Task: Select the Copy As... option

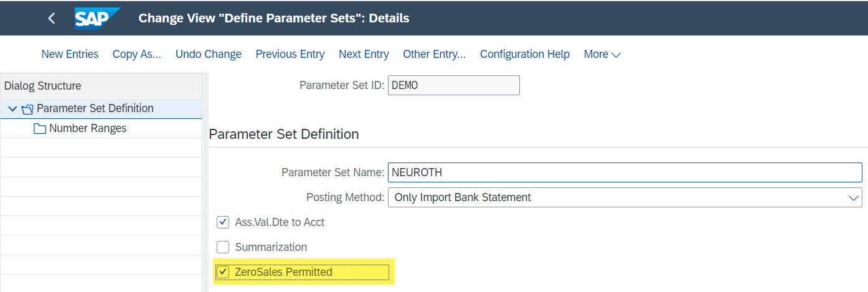Action: tap(137, 54)
